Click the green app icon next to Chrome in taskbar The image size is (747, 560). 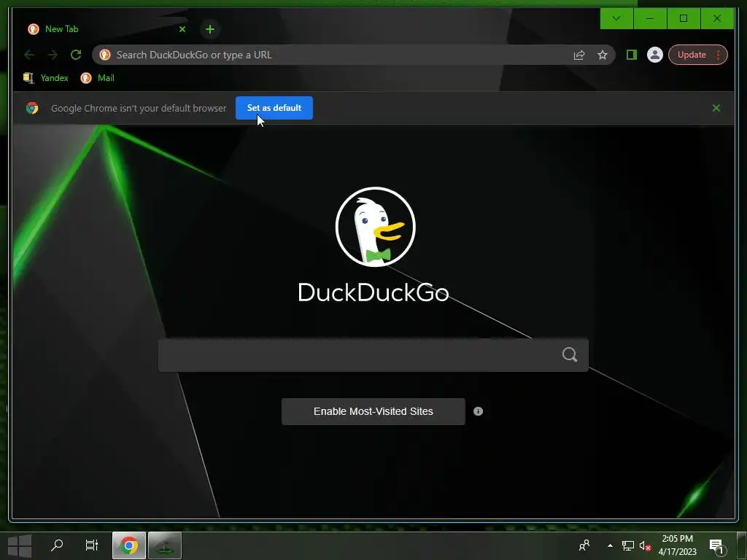[165, 545]
